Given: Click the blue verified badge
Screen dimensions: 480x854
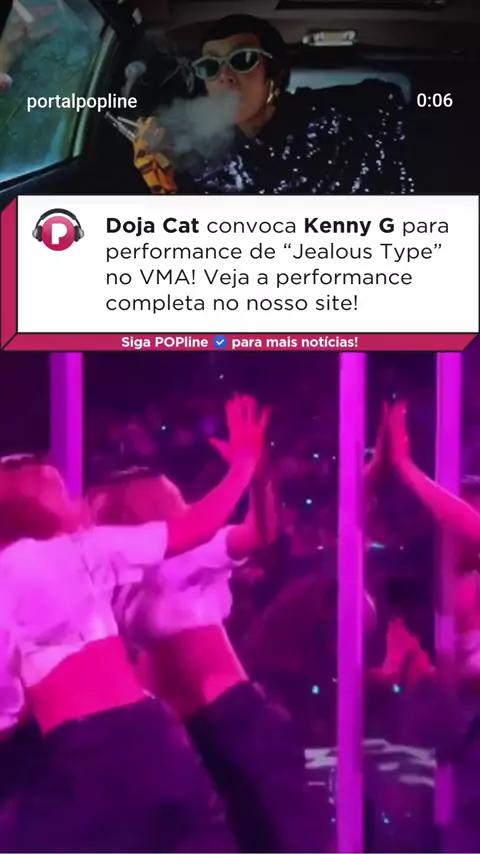Looking at the screenshot, I should (220, 343).
